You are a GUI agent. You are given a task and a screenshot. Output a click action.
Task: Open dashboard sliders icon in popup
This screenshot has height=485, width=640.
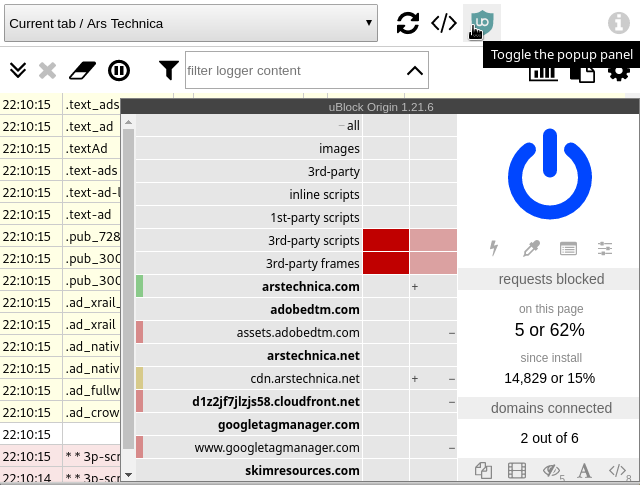coord(605,248)
